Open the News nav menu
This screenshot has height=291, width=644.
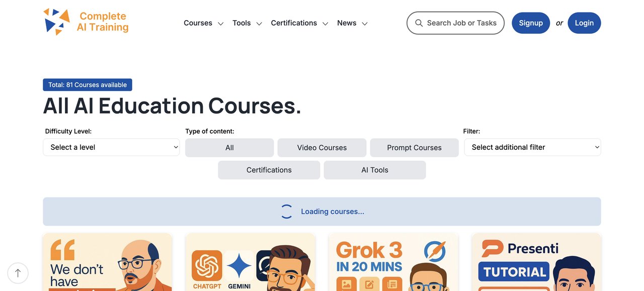pos(352,23)
